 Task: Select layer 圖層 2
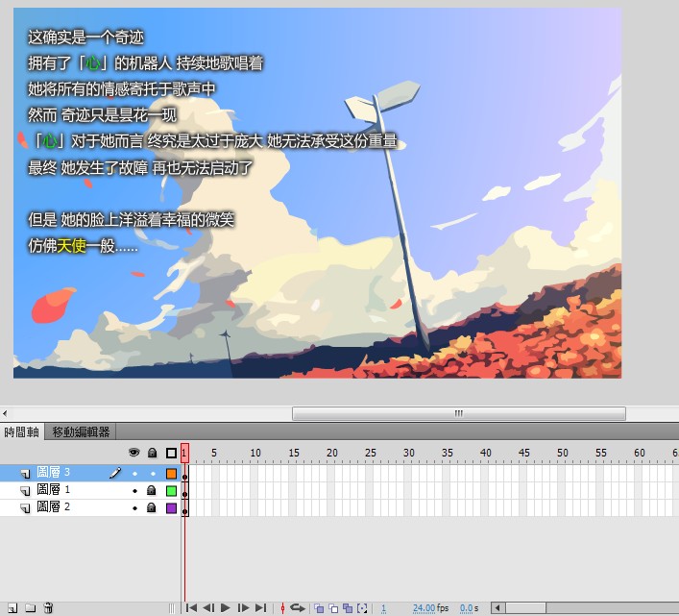(90, 507)
